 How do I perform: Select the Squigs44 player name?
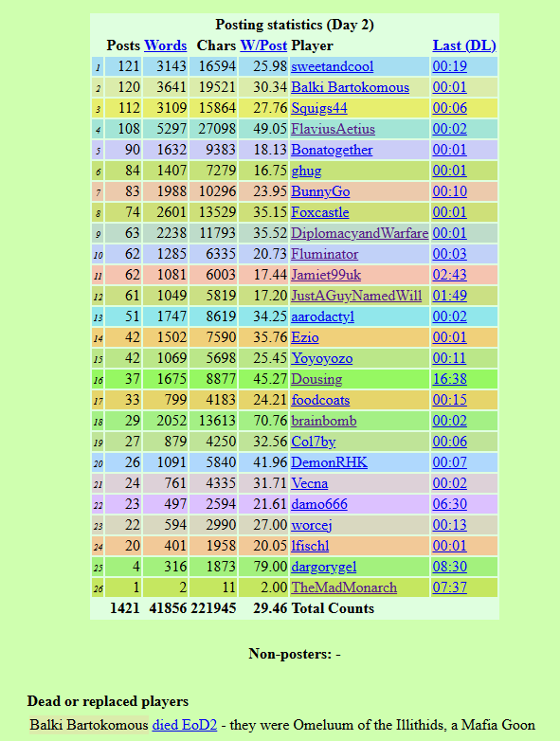pyautogui.click(x=319, y=108)
